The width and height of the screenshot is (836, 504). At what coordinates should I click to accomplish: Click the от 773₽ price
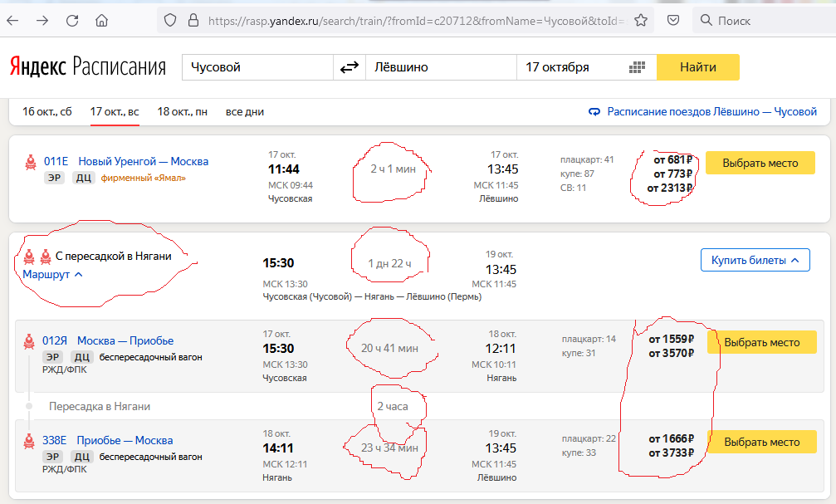pos(672,174)
